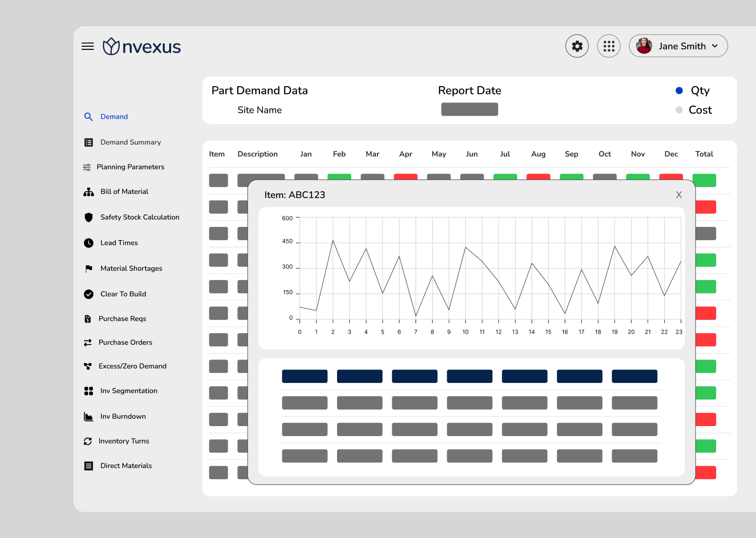Open the Lead Times link
756x538 pixels.
pyautogui.click(x=119, y=243)
